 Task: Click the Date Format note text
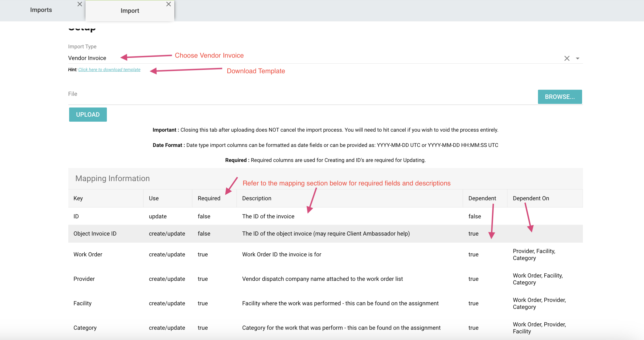click(325, 145)
